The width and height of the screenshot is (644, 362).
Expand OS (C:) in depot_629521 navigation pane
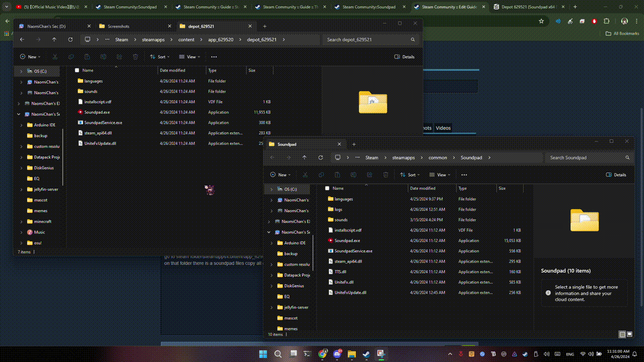point(21,71)
